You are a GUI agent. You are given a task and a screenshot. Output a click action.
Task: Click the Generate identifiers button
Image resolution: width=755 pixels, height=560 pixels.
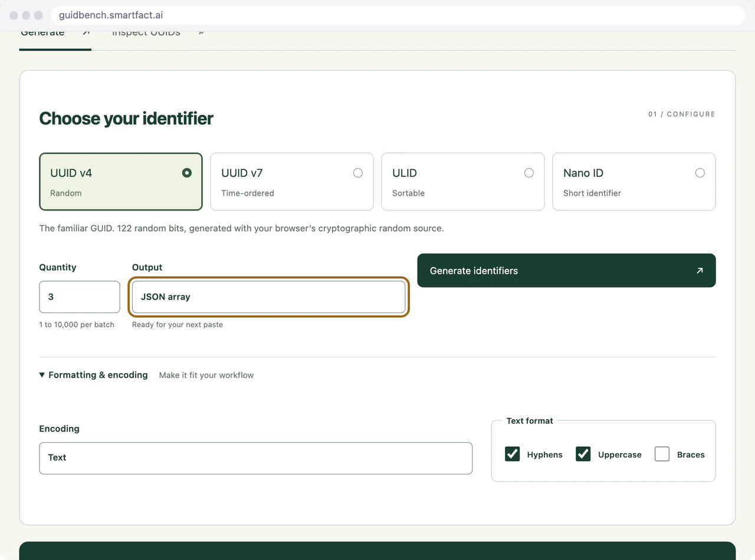click(566, 271)
